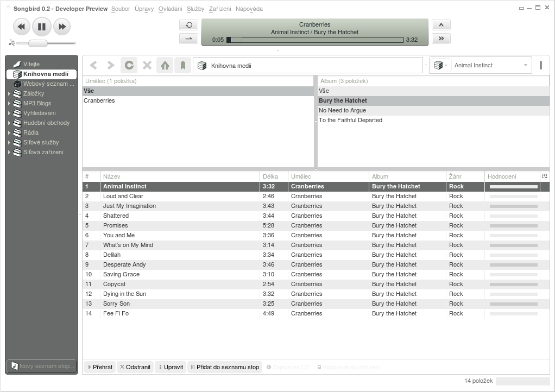
Task: Click the Upravit button
Action: click(x=171, y=367)
